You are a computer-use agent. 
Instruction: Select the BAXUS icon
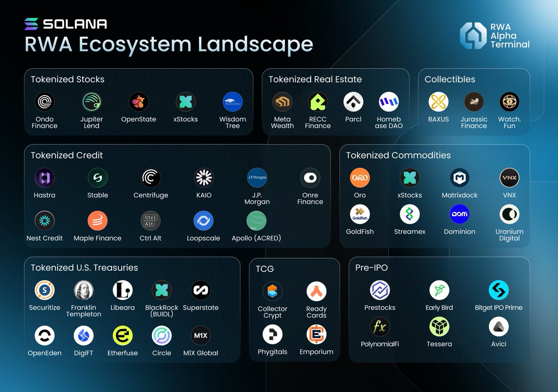point(438,102)
